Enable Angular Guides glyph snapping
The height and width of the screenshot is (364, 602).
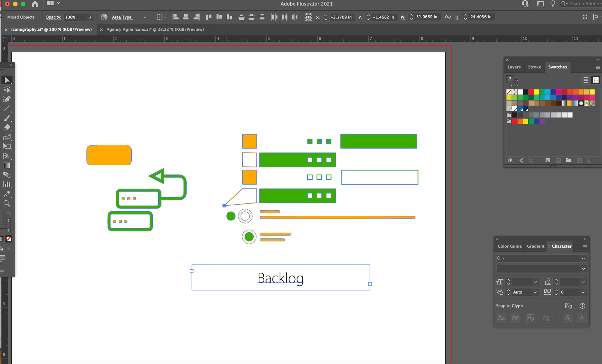pos(568,318)
